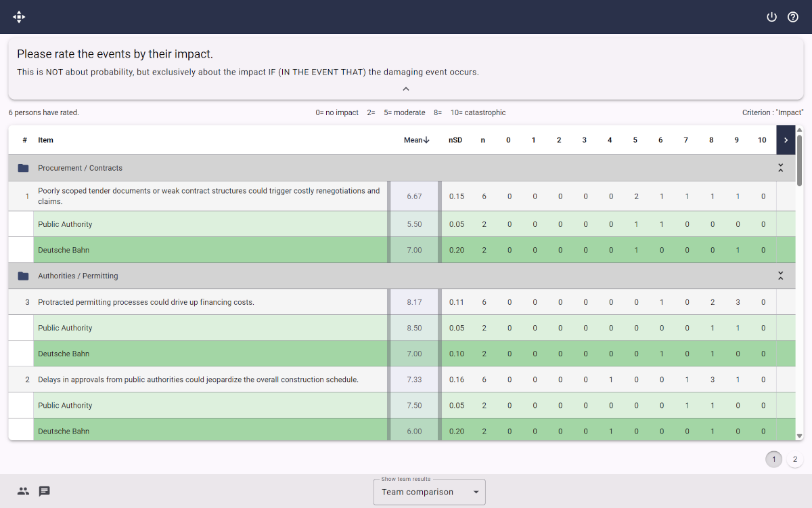Click the nSD value 0.16

[x=457, y=379]
